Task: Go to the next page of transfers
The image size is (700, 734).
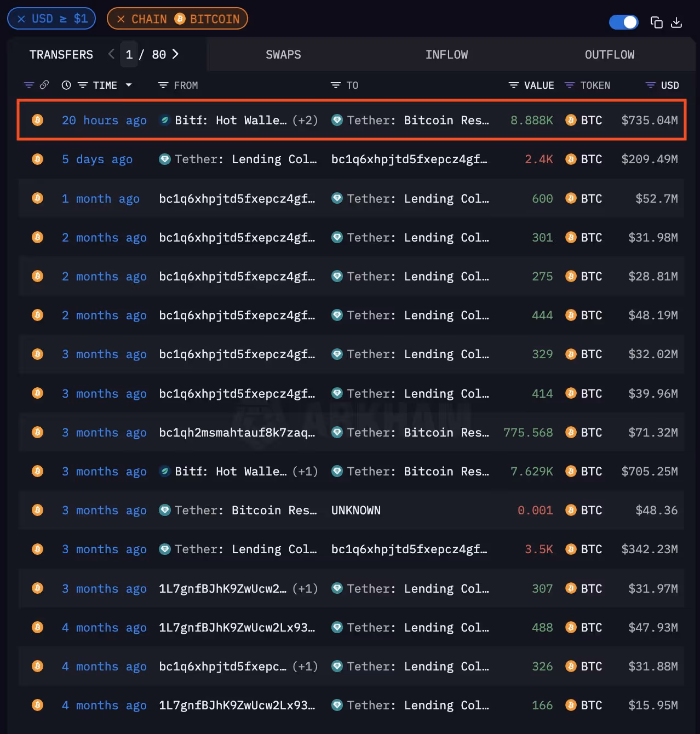Action: [x=175, y=54]
